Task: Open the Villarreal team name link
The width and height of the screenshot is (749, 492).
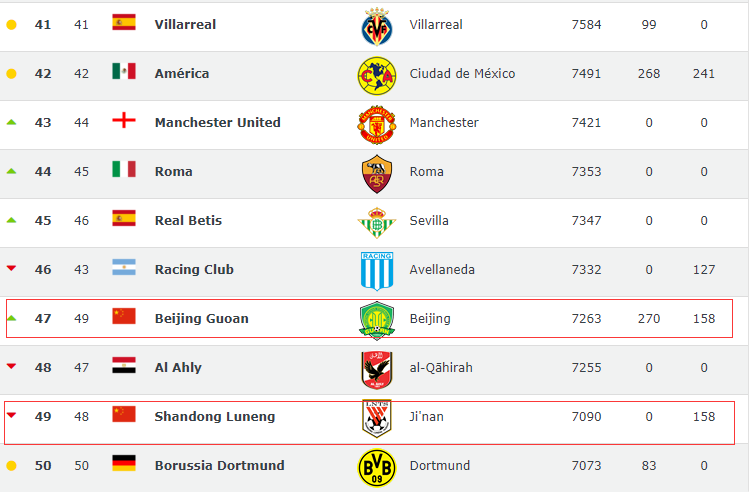Action: pyautogui.click(x=185, y=24)
